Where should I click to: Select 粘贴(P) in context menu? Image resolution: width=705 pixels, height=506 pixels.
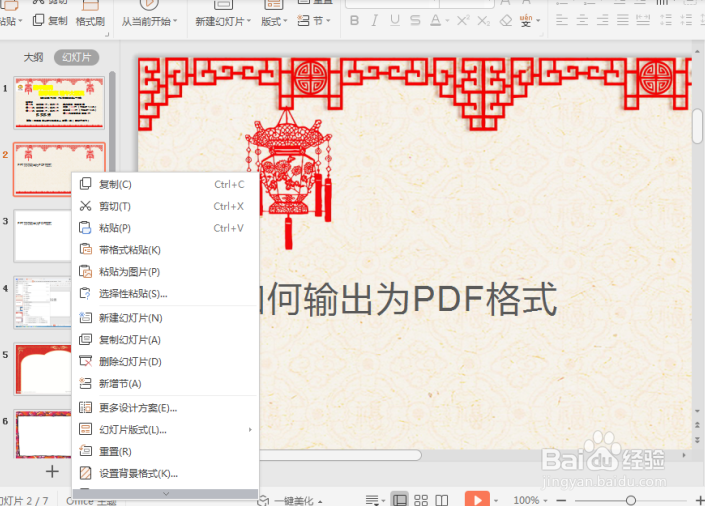(165, 228)
